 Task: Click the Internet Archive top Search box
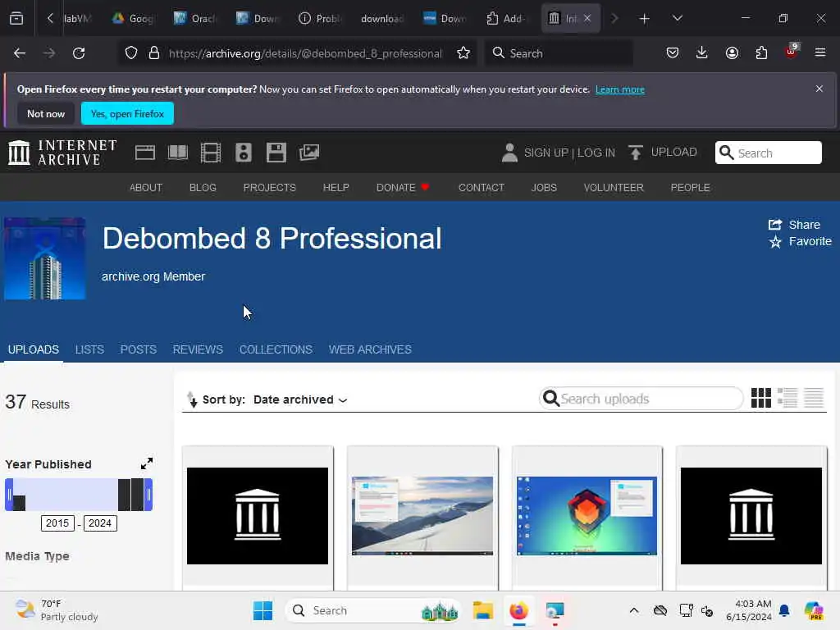tap(768, 153)
